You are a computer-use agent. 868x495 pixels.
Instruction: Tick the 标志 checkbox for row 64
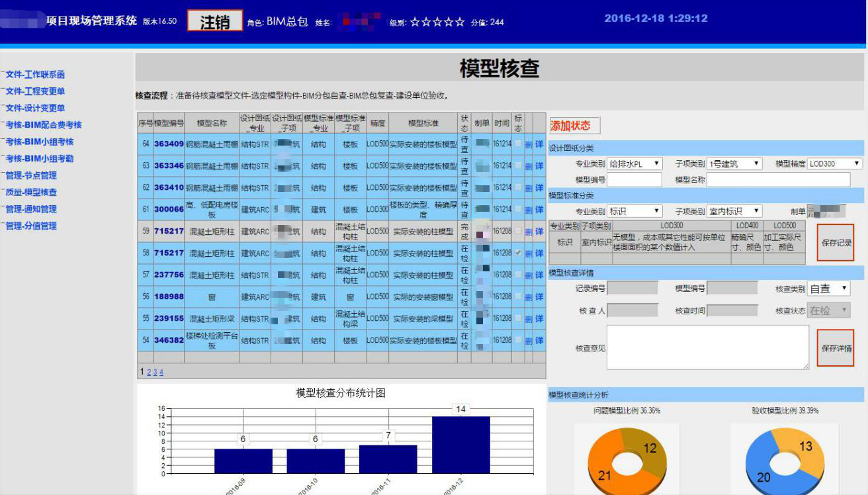pos(518,144)
